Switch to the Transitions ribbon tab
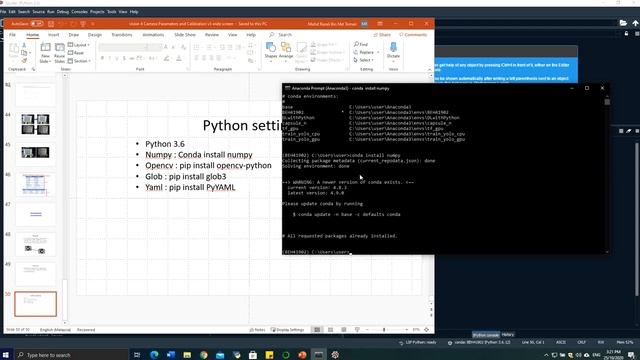The image size is (640, 360). click(x=122, y=35)
